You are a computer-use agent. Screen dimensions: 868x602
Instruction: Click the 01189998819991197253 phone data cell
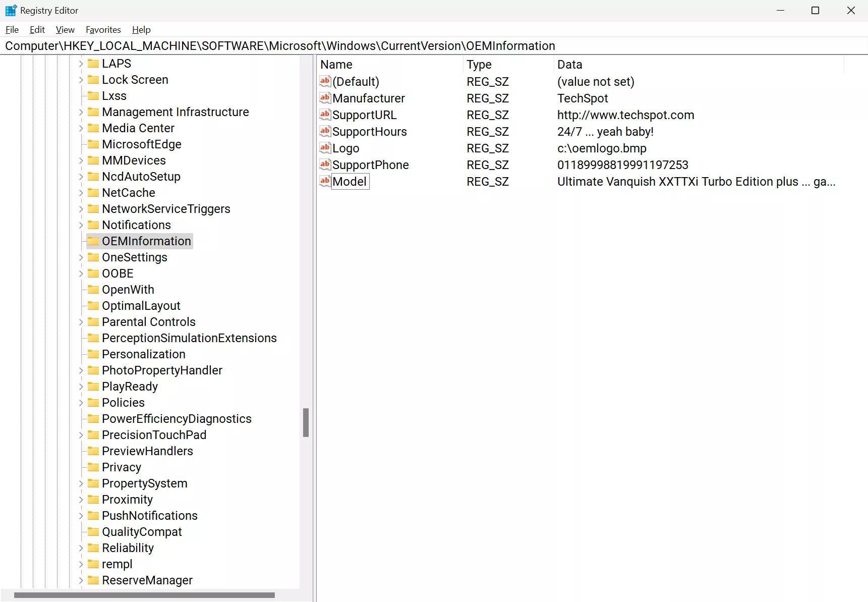(x=622, y=165)
